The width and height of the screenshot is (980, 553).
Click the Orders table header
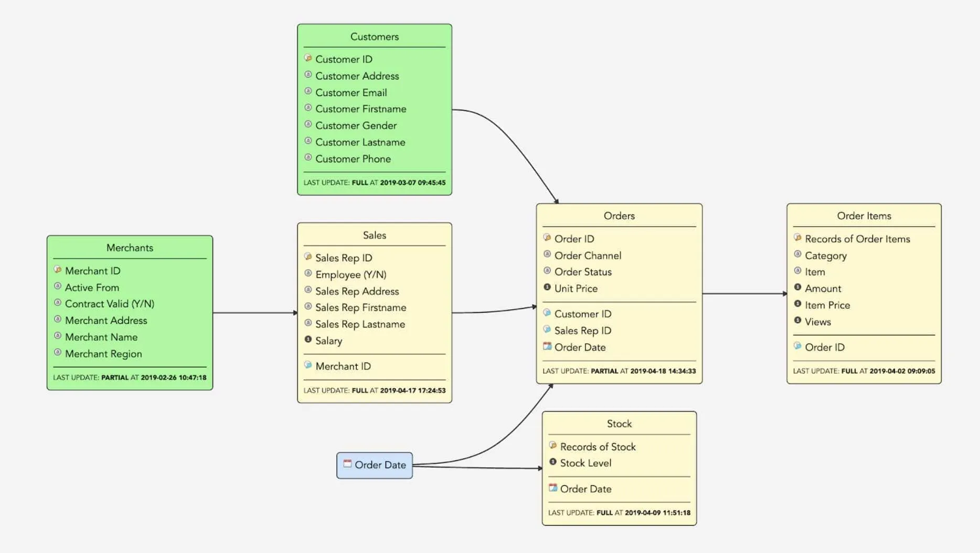(x=619, y=216)
